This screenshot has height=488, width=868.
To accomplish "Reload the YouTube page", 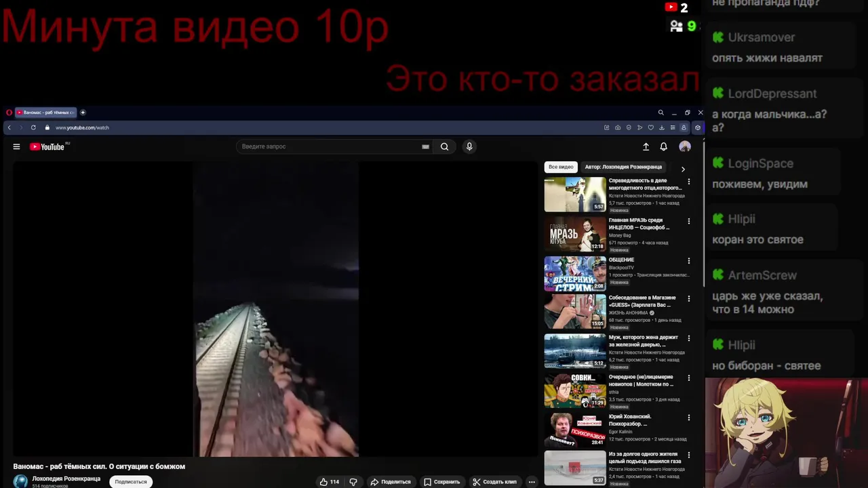I will (33, 127).
